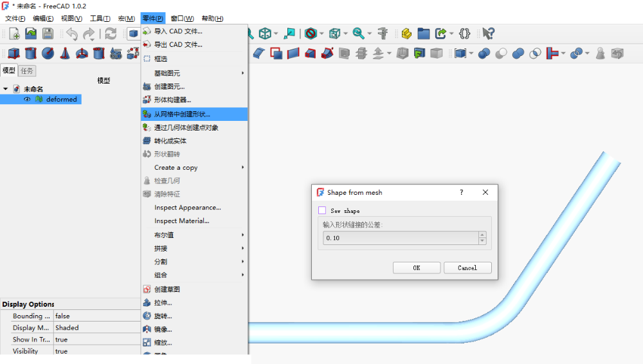Enable the Sew shape checkbox
This screenshot has height=364, width=643.
[322, 210]
